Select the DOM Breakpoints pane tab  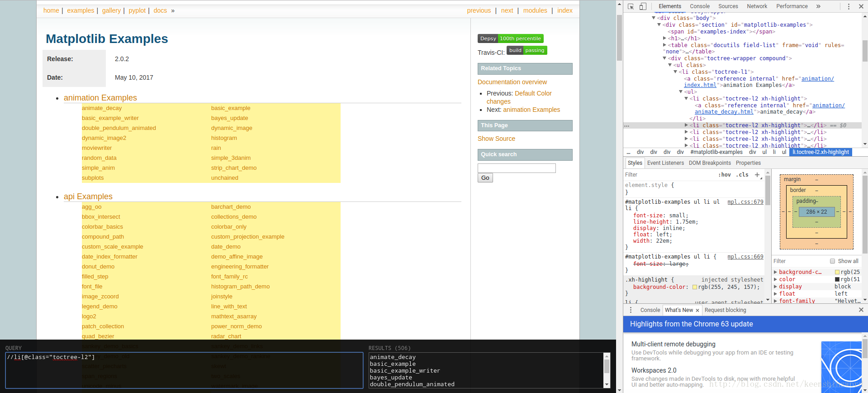click(x=710, y=163)
